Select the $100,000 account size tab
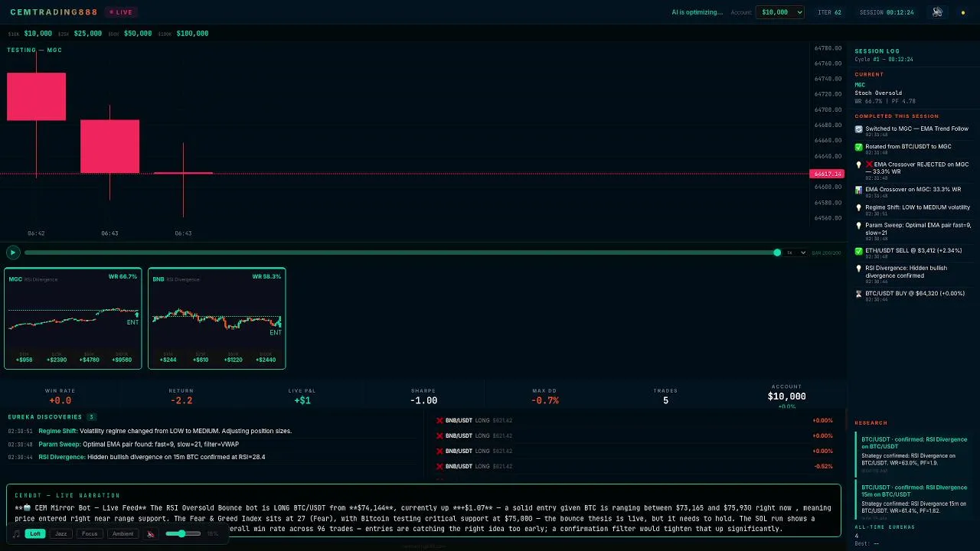 coord(192,34)
